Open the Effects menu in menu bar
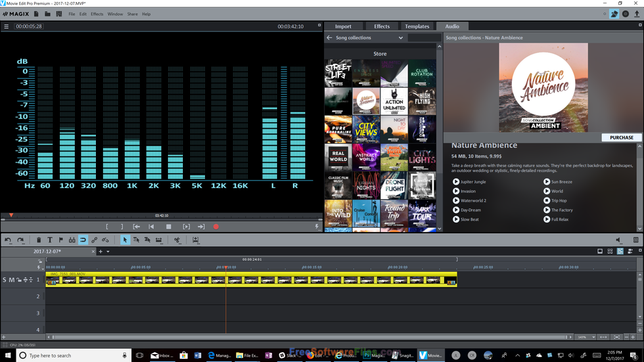The height and width of the screenshot is (362, 644). (97, 14)
